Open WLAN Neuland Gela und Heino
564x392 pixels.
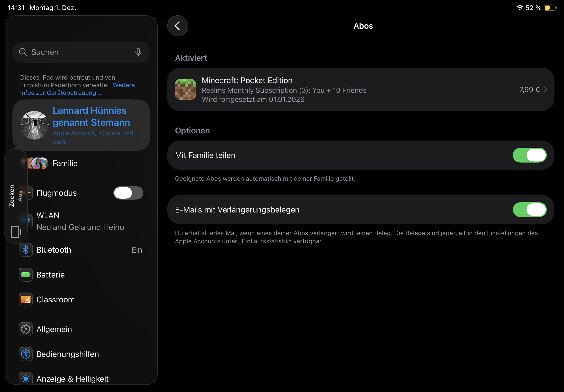pos(81,221)
